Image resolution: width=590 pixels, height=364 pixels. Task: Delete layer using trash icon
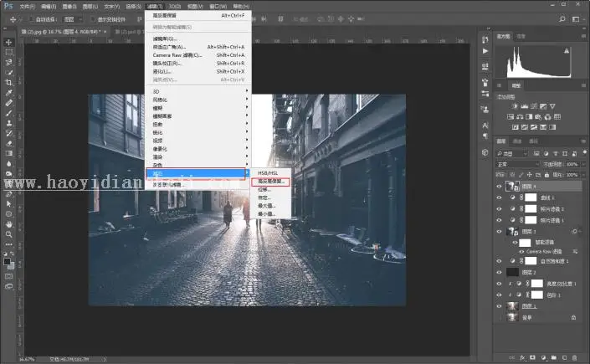tap(574, 357)
